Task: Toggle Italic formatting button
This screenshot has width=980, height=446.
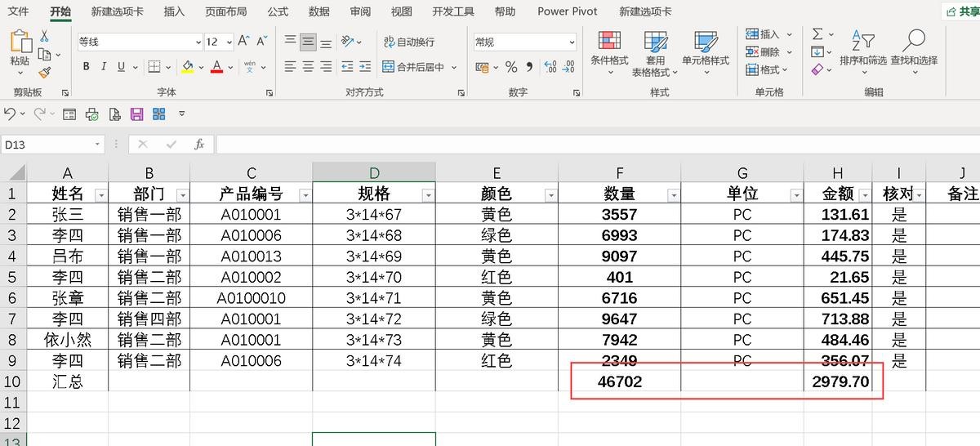Action: click(105, 67)
